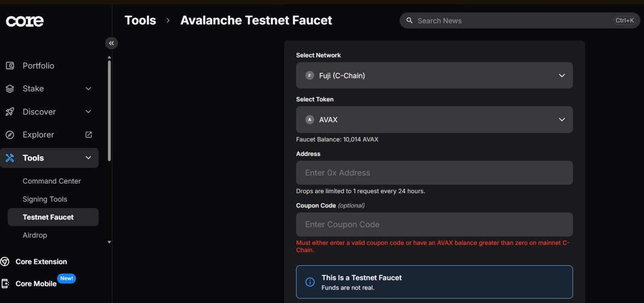Click the Tools hammer-and-wrench icon
This screenshot has height=303, width=644.
(10, 158)
